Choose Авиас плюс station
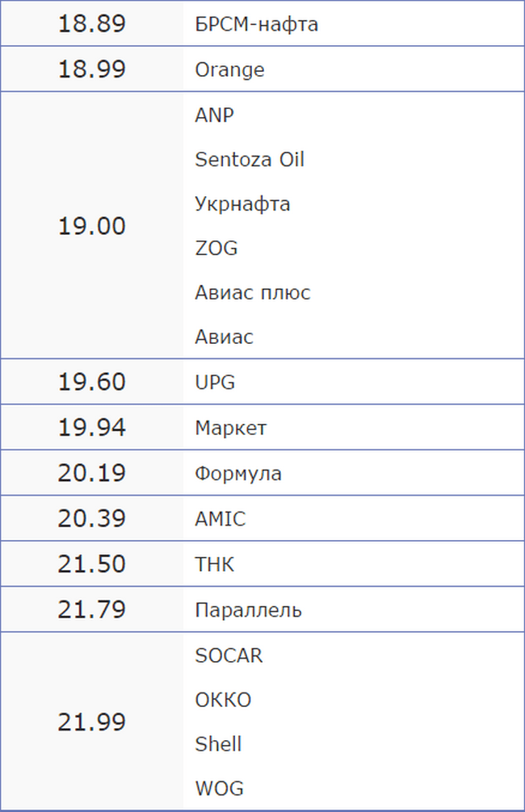 252,292
